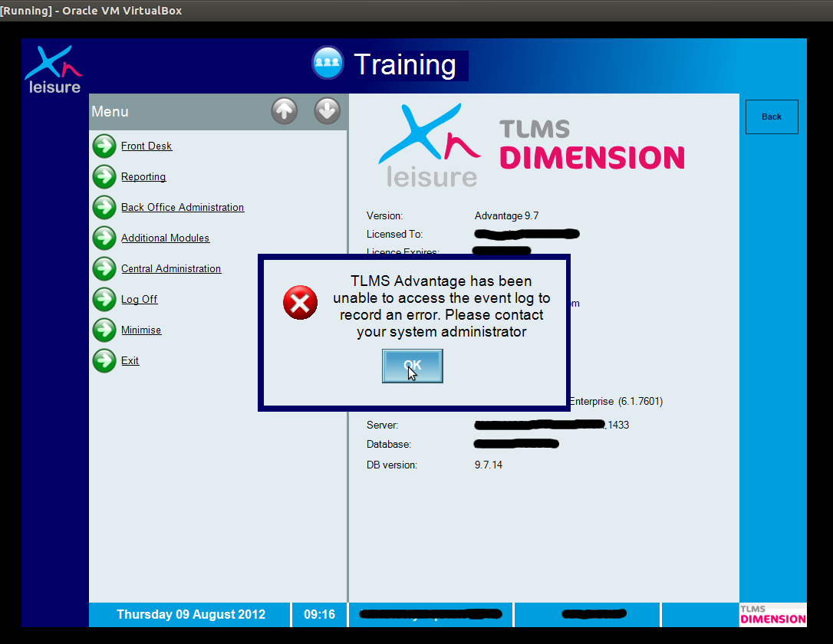Click the date Thursday 09 August 2012
This screenshot has width=833, height=644.
click(191, 614)
